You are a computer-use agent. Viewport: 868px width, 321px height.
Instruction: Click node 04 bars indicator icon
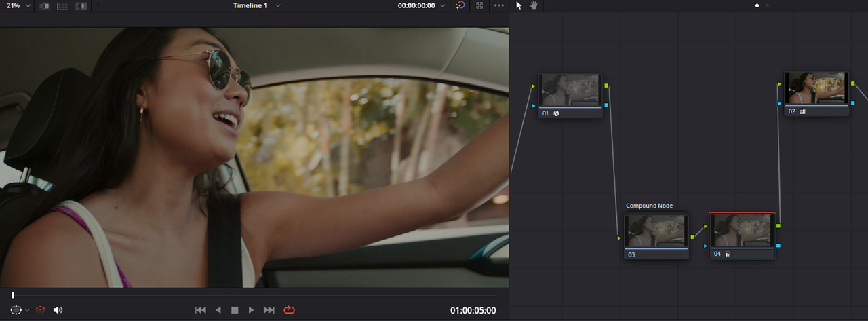[x=728, y=254]
